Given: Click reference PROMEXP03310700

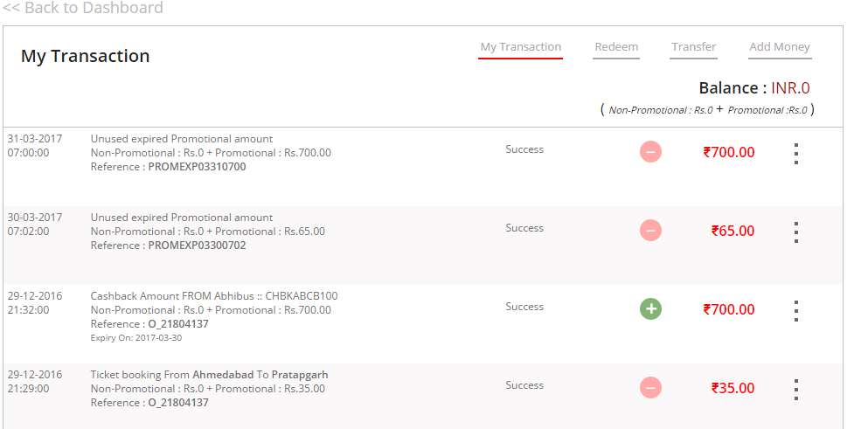Looking at the screenshot, I should 197,167.
